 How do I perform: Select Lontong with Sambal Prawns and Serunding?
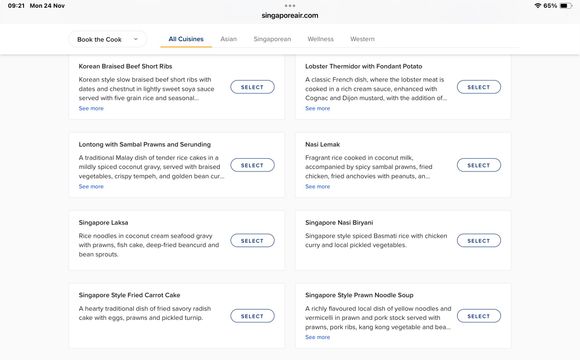tap(252, 165)
